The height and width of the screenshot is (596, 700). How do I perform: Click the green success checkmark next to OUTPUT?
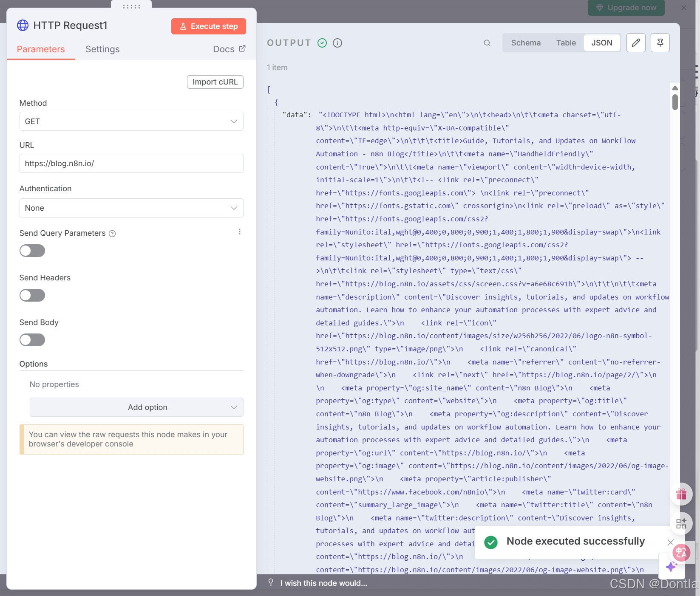(x=322, y=43)
